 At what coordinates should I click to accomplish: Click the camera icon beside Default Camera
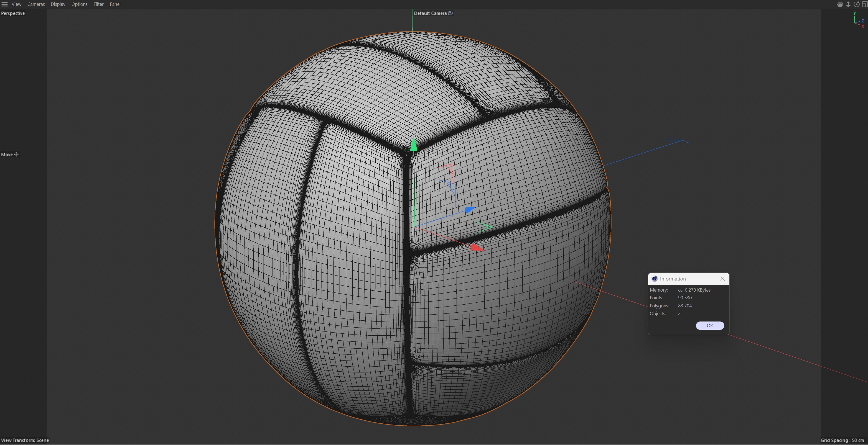(450, 13)
